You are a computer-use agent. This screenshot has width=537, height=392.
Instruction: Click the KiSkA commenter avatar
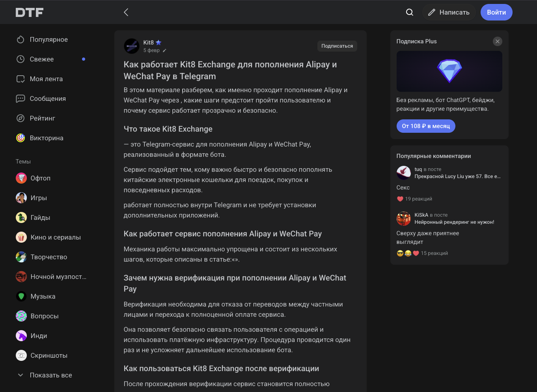point(403,219)
